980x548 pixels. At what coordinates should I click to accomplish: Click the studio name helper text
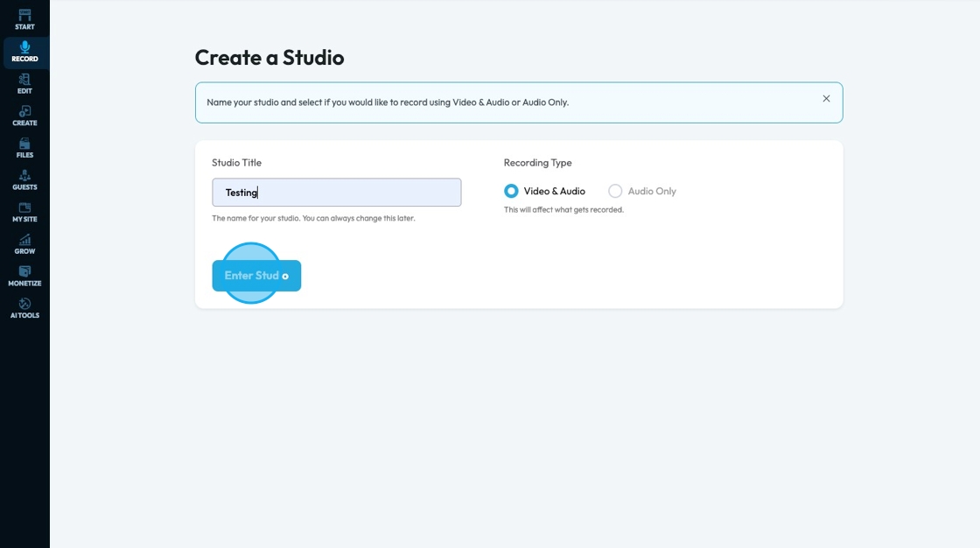click(x=313, y=218)
